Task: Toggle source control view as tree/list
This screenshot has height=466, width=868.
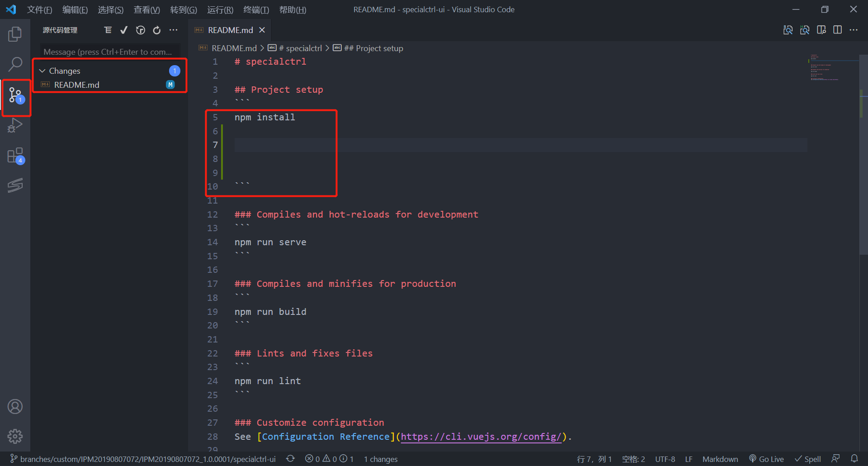Action: (x=108, y=30)
